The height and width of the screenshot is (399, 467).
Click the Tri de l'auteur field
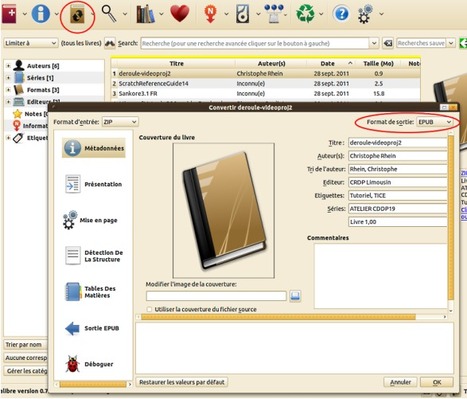click(x=397, y=169)
